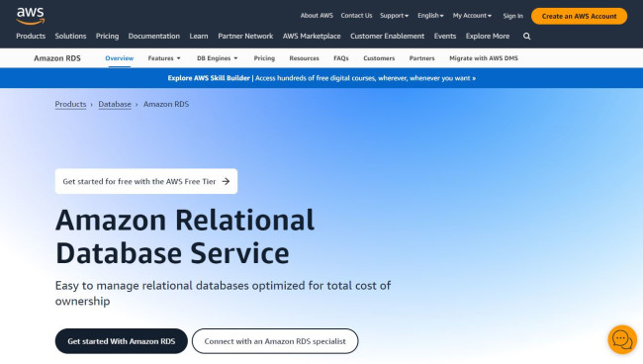Screen dimensions: 643x364
Task: Open Contact Us link
Action: (356, 16)
